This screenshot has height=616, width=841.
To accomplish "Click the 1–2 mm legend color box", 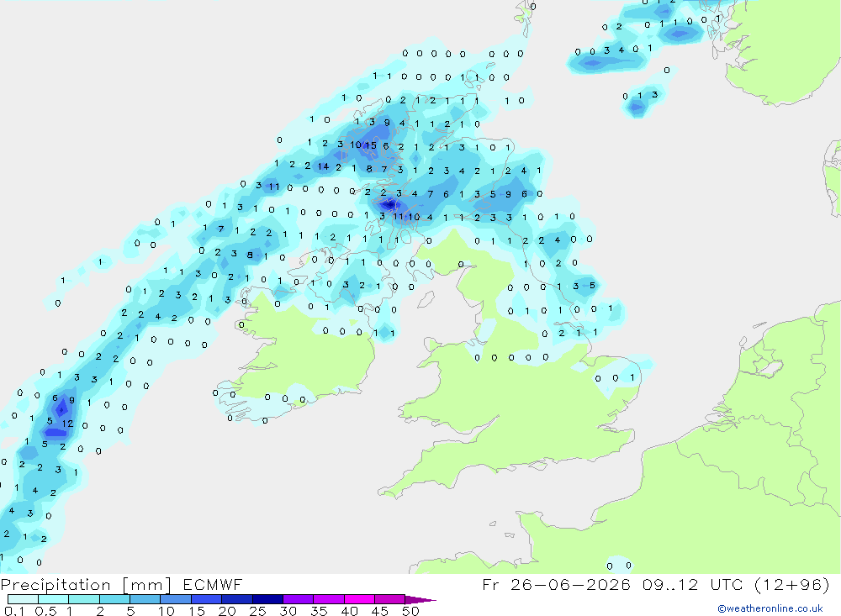I will coord(83,599).
